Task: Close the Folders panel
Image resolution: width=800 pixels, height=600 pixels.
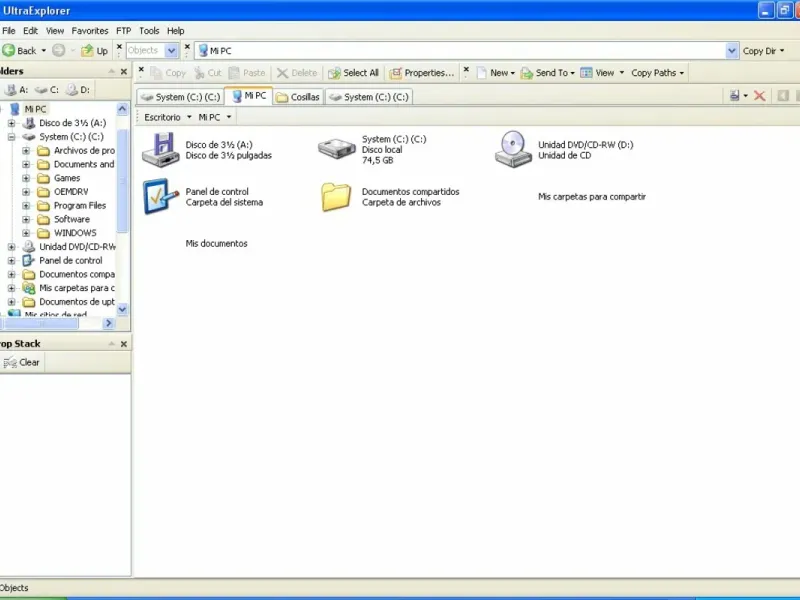Action: click(x=123, y=71)
